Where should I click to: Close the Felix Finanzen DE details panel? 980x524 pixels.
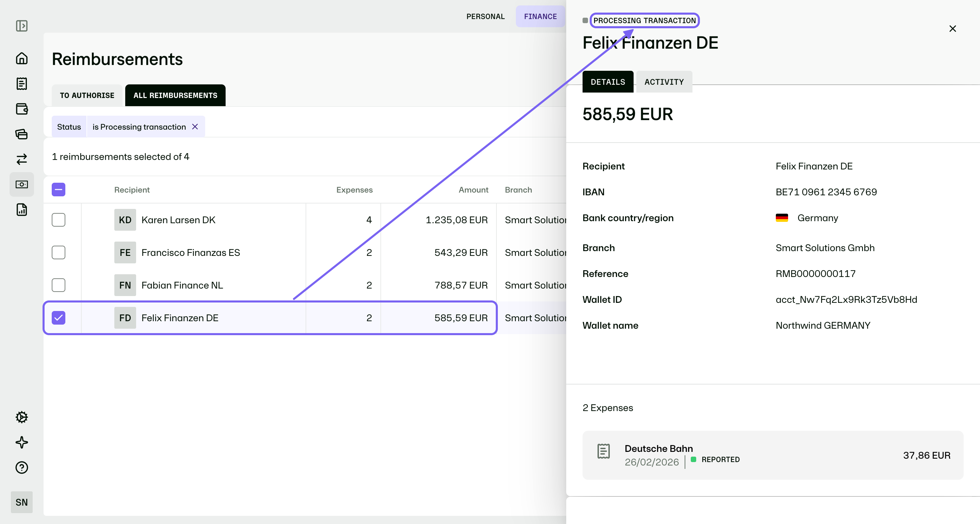953,29
